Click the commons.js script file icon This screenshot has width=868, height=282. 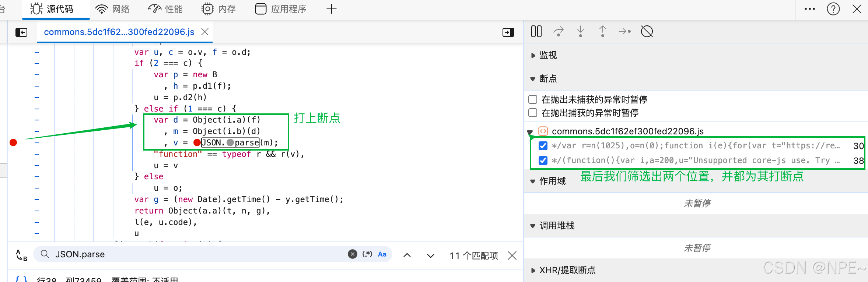tap(543, 131)
